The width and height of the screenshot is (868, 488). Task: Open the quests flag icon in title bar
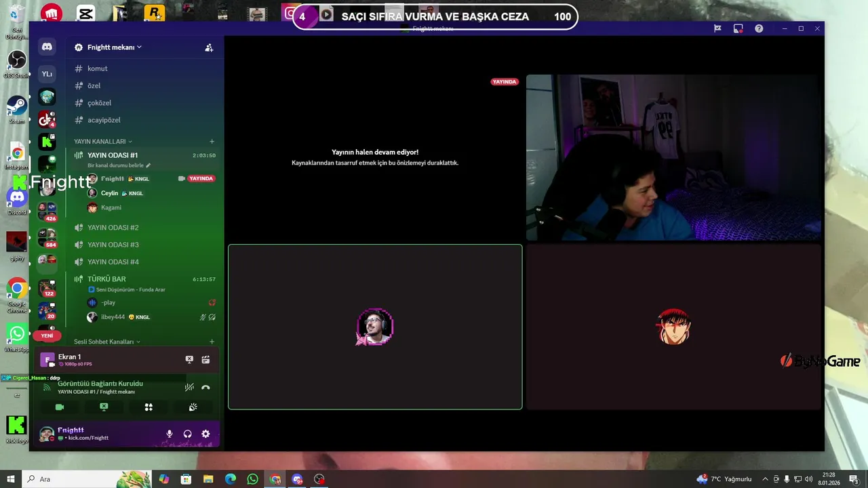[717, 28]
